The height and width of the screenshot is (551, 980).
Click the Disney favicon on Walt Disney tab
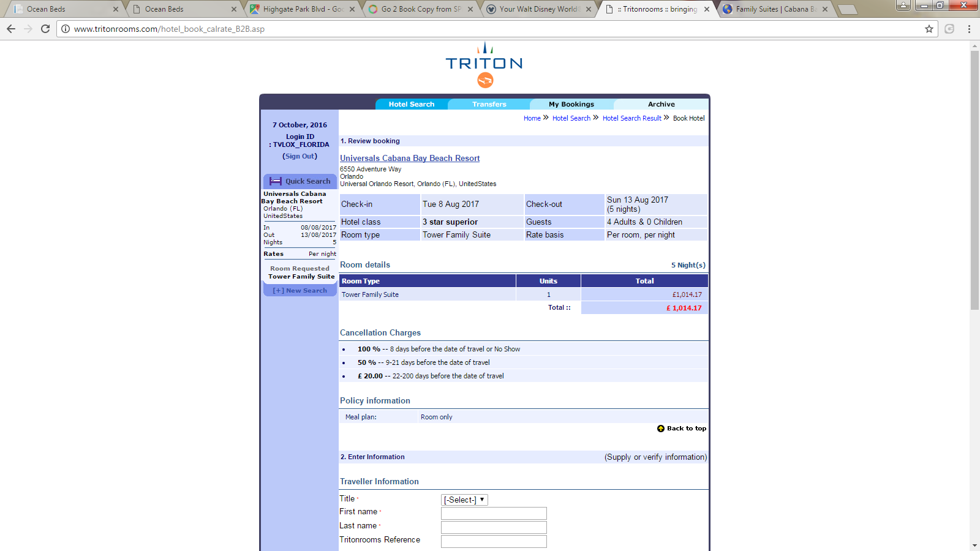[x=491, y=9]
